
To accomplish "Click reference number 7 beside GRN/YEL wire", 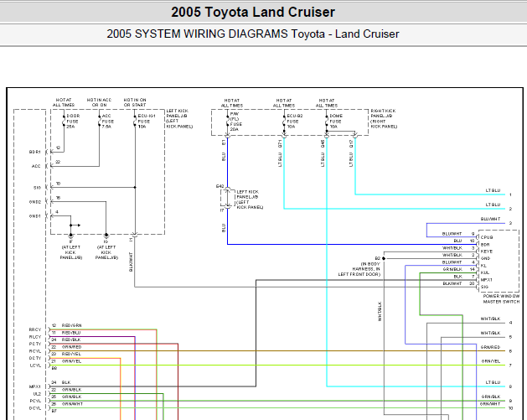I will point(510,366).
